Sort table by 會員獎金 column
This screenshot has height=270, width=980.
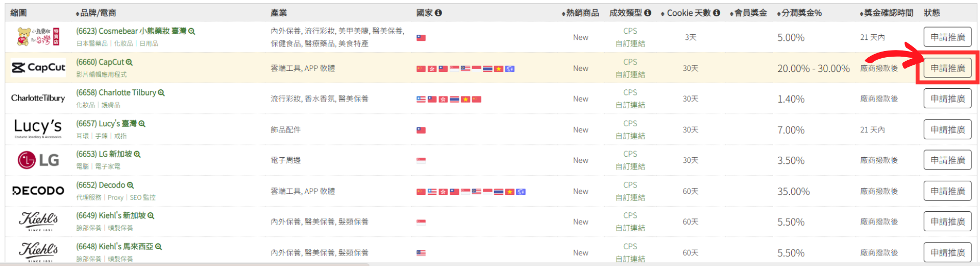(x=748, y=13)
